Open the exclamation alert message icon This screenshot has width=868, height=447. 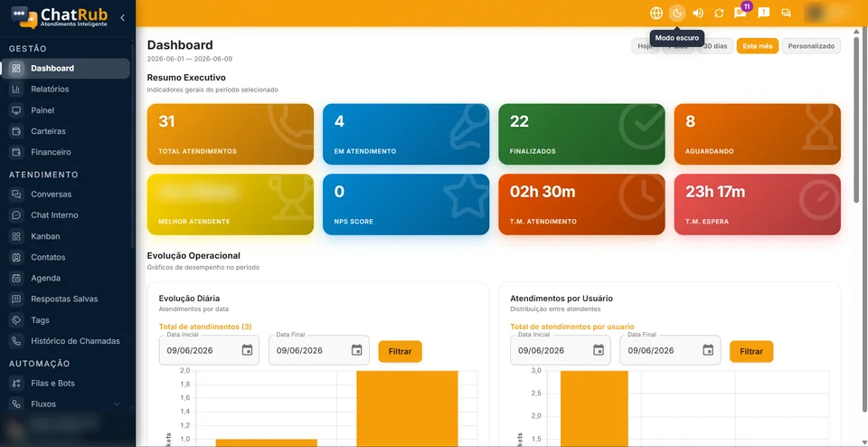[763, 13]
